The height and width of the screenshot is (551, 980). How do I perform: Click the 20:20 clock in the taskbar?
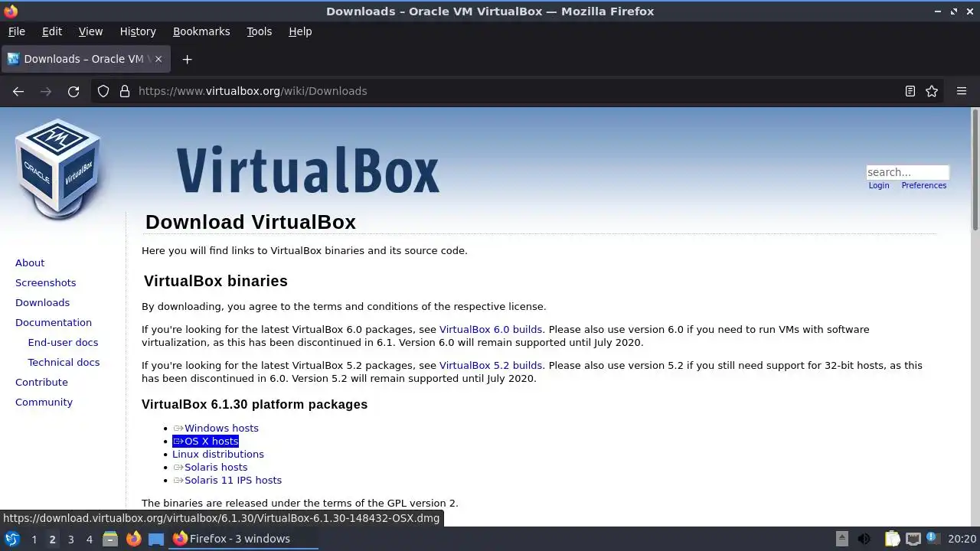pyautogui.click(x=962, y=539)
